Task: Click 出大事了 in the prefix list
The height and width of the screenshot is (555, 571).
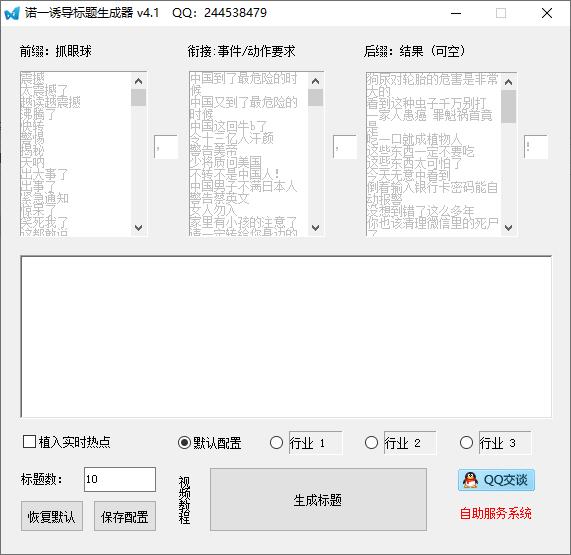Action: point(44,174)
